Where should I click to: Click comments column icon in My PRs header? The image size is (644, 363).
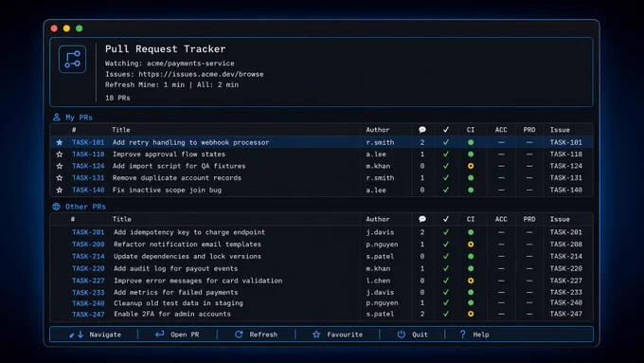[422, 130]
